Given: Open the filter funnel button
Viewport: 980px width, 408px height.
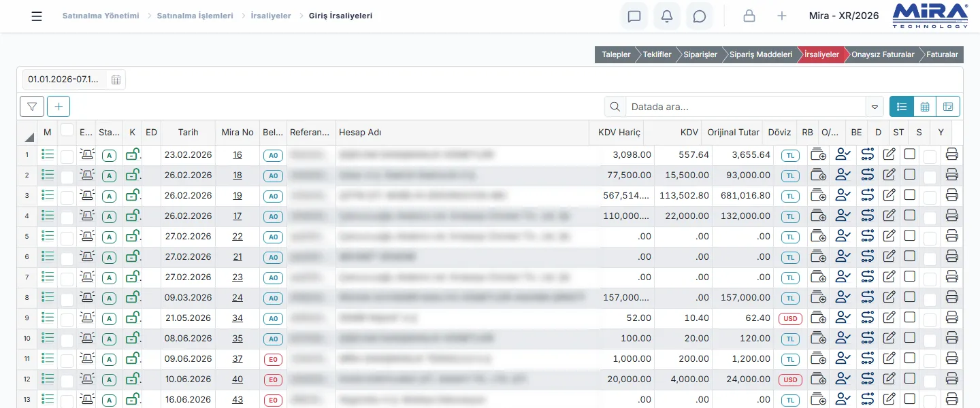Looking at the screenshot, I should click(32, 107).
